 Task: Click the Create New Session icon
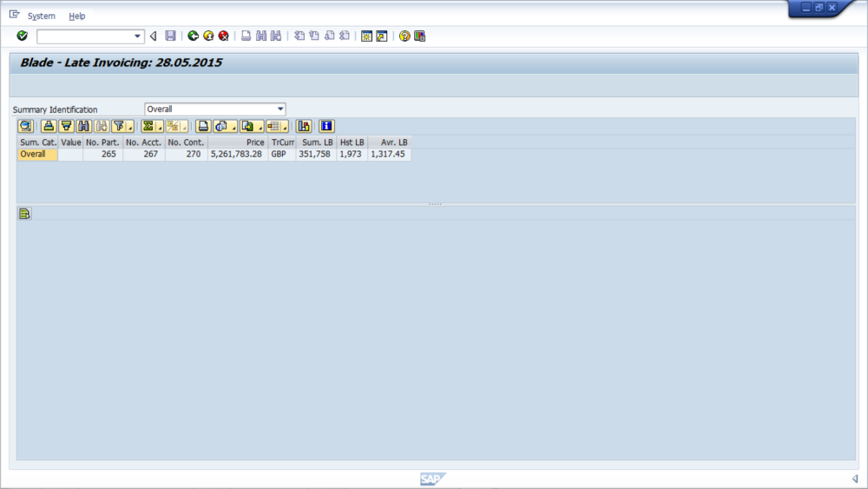tap(366, 36)
